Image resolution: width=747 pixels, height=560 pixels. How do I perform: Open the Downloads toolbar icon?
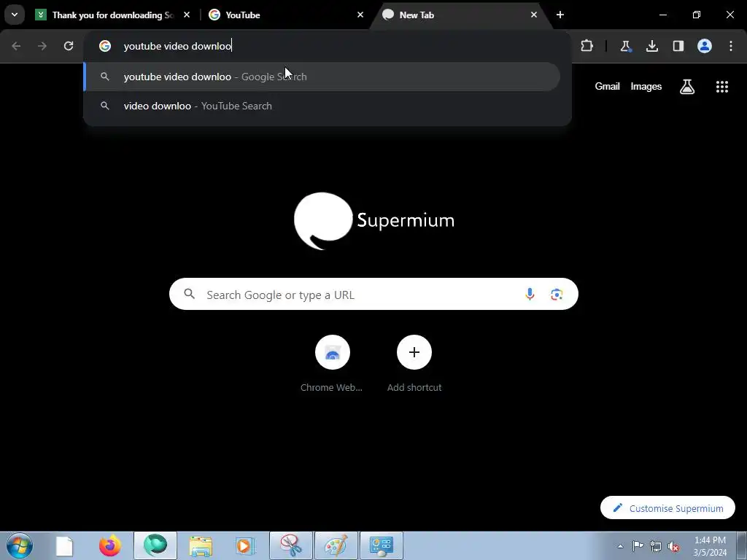tap(651, 46)
